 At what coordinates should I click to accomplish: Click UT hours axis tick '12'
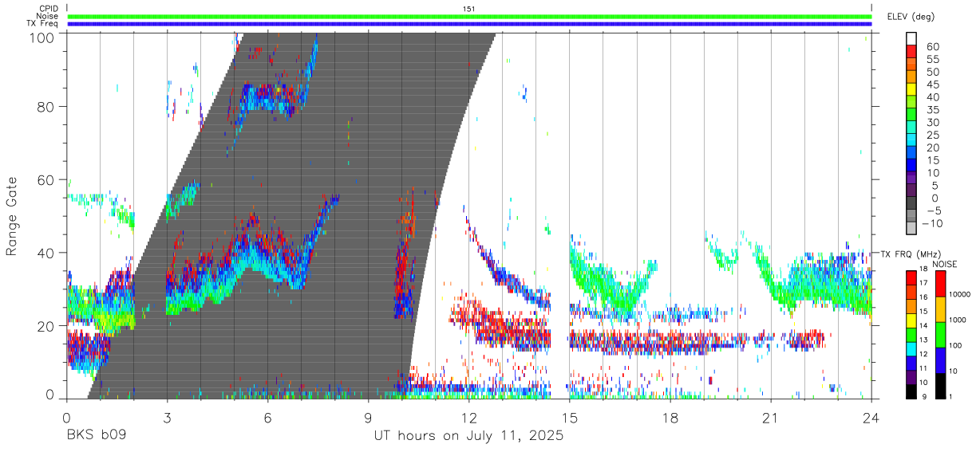tap(468, 418)
